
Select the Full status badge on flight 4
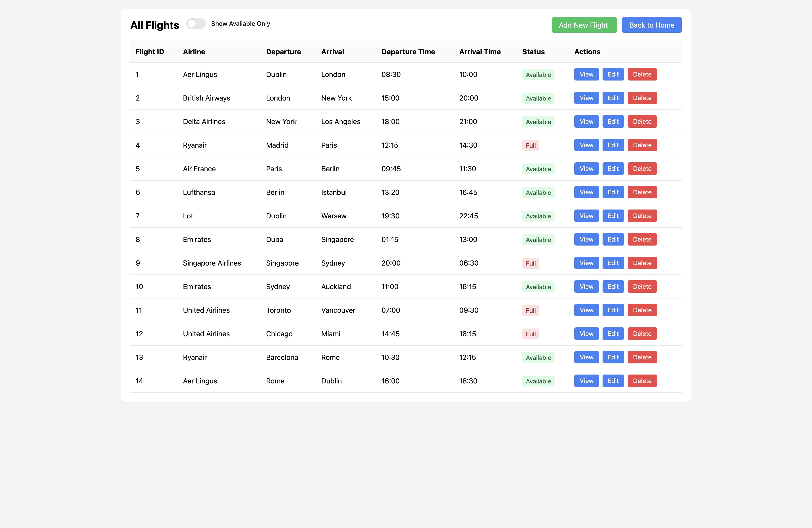531,145
